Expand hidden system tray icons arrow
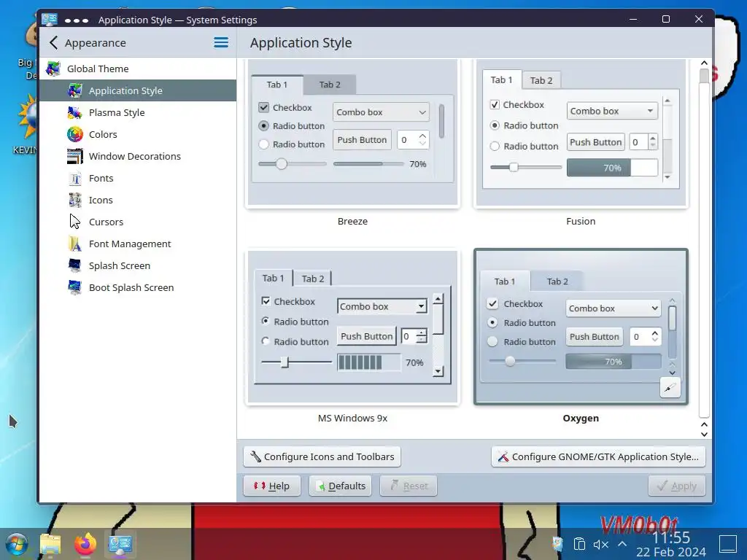Screen dimensions: 747x560 click(622, 544)
